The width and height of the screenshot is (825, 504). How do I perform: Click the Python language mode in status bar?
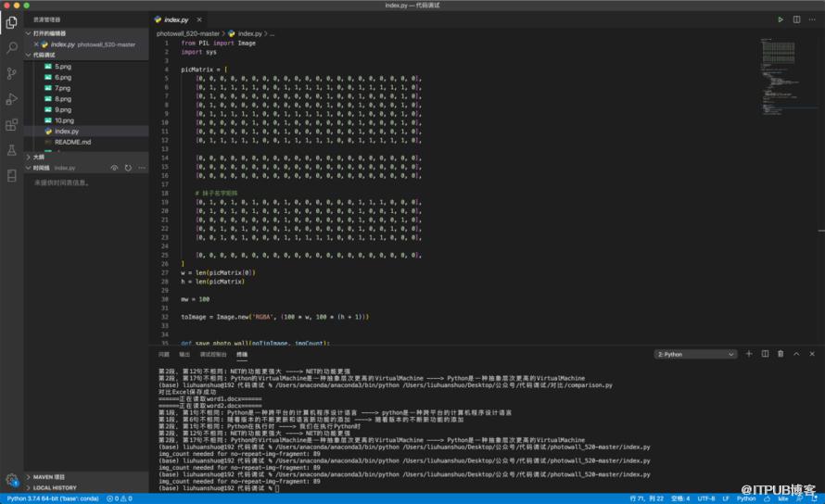[746, 498]
